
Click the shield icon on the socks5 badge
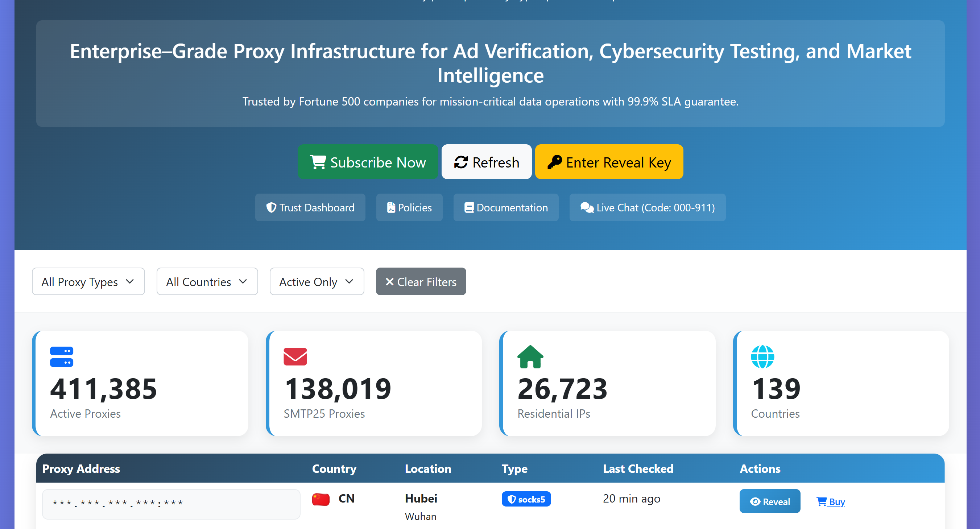point(512,499)
